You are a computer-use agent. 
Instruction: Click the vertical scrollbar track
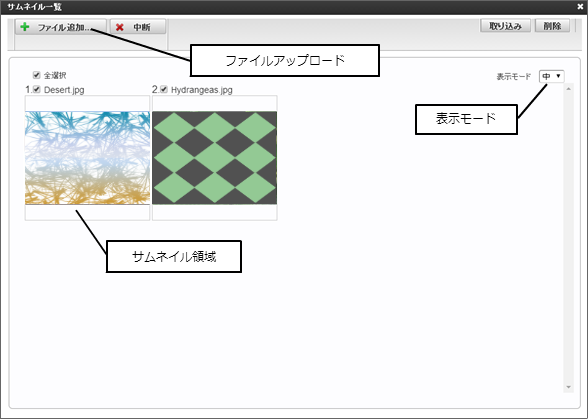click(568, 238)
